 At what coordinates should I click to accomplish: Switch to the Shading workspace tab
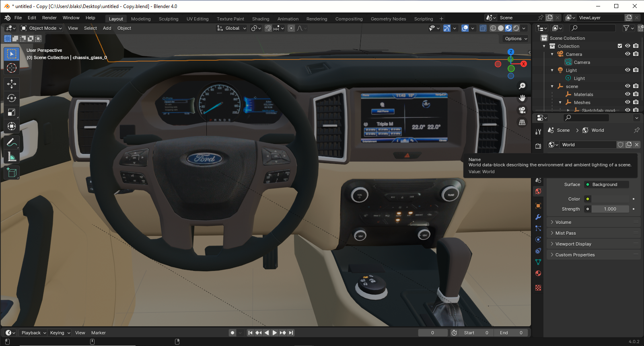pos(260,19)
